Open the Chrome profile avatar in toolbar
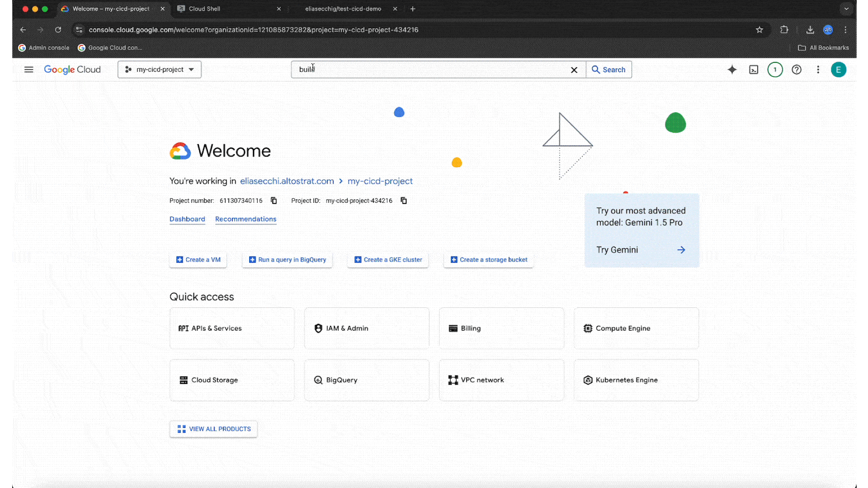 click(x=828, y=30)
